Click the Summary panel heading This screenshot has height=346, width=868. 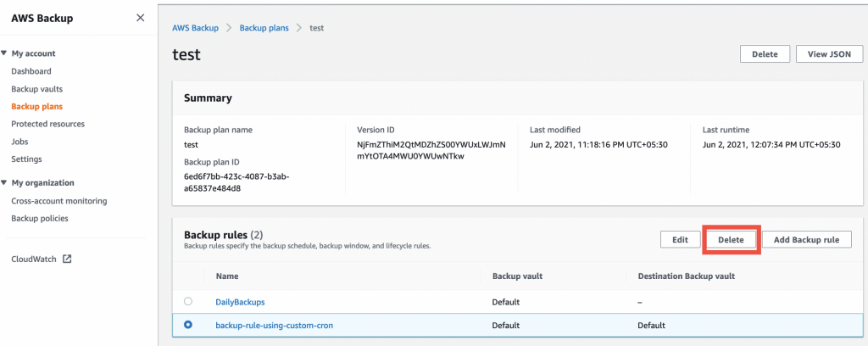pyautogui.click(x=208, y=98)
